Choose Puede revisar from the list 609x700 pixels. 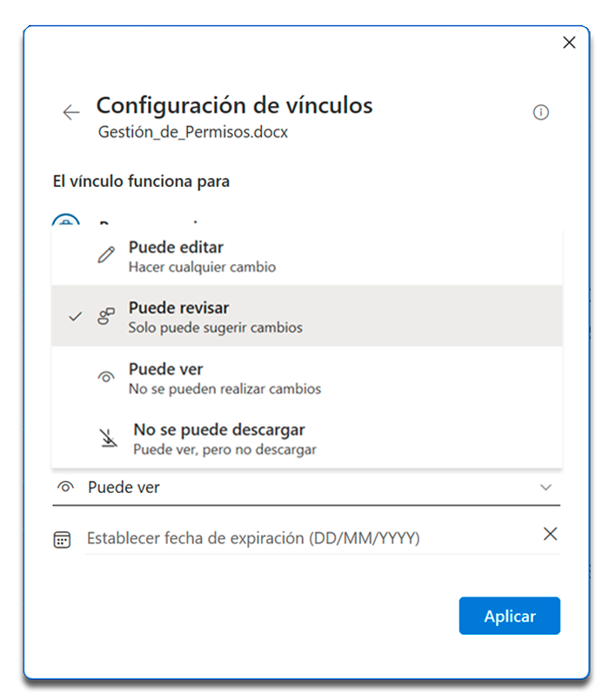pos(179,317)
